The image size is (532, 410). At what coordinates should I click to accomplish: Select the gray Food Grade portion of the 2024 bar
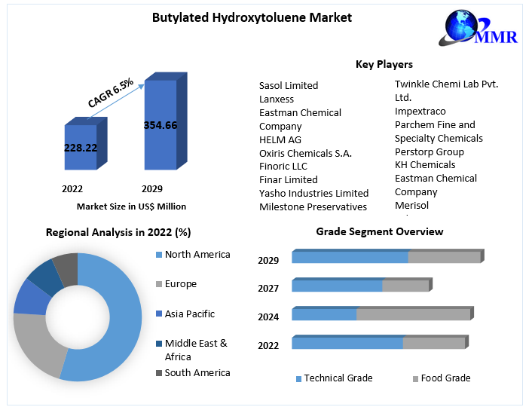(x=412, y=314)
